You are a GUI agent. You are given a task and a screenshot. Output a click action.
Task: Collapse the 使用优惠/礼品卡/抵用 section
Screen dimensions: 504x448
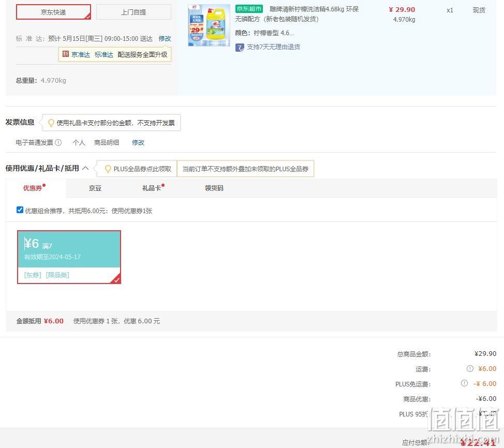[x=85, y=168]
